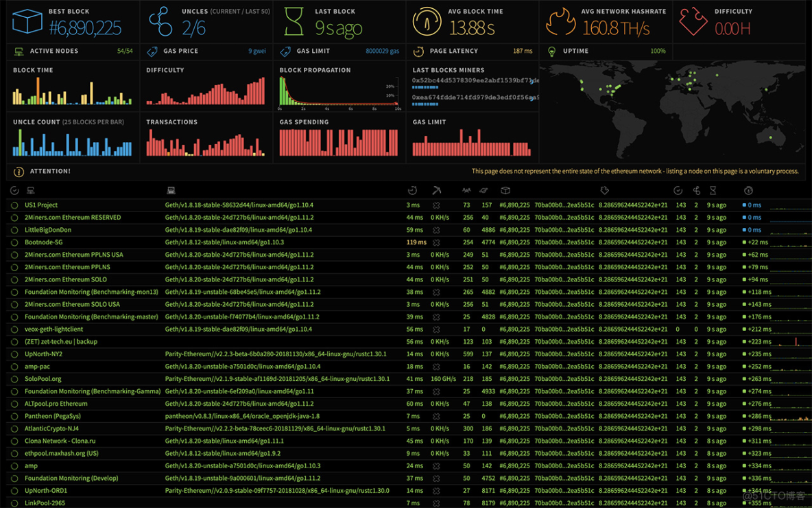
Task: Sort table by last block cube icon
Action: [505, 191]
